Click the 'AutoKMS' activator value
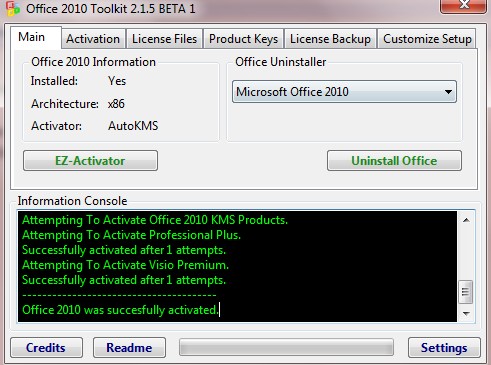Image resolution: width=491 pixels, height=365 pixels. pyautogui.click(x=133, y=126)
